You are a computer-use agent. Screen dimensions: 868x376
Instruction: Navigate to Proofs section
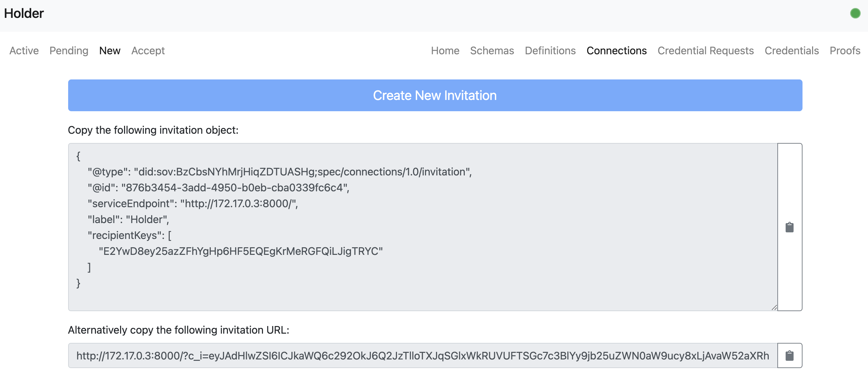point(845,51)
